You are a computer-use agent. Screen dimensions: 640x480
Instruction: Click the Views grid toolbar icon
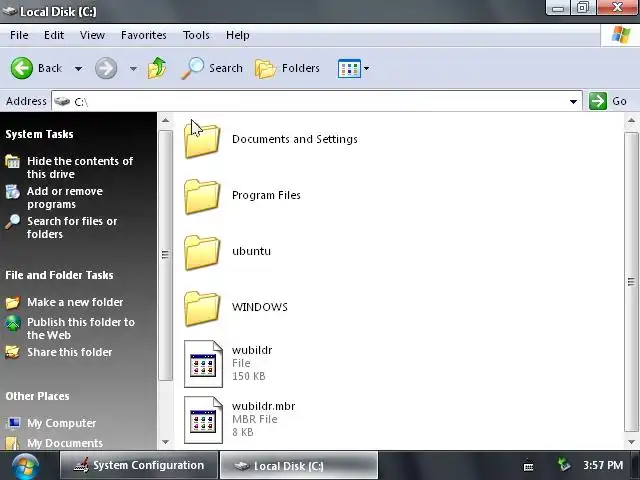click(x=349, y=68)
